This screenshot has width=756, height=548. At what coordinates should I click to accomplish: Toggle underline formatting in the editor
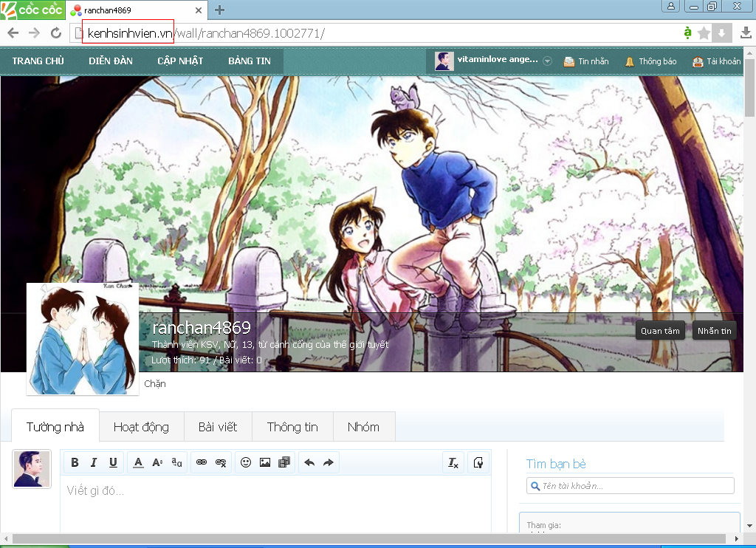pyautogui.click(x=113, y=462)
